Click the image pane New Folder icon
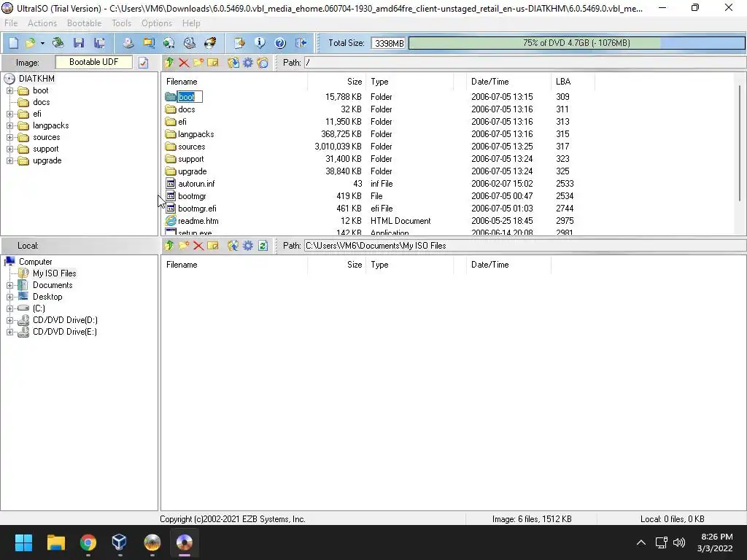 tap(198, 63)
